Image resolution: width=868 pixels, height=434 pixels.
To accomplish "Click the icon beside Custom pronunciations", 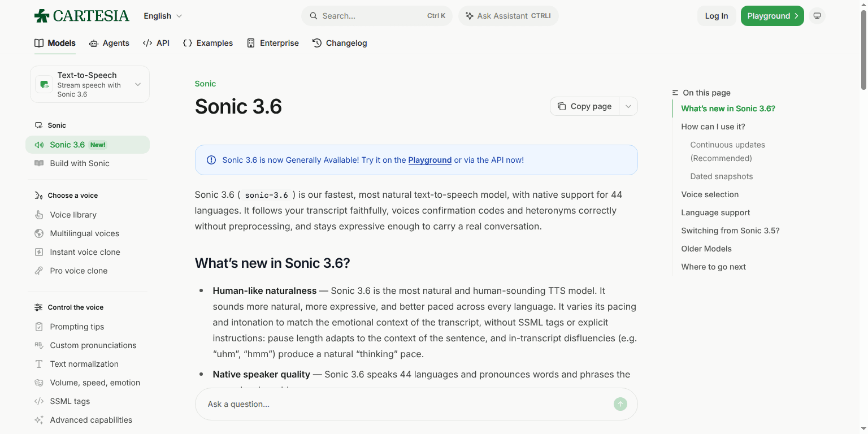I will tap(39, 345).
